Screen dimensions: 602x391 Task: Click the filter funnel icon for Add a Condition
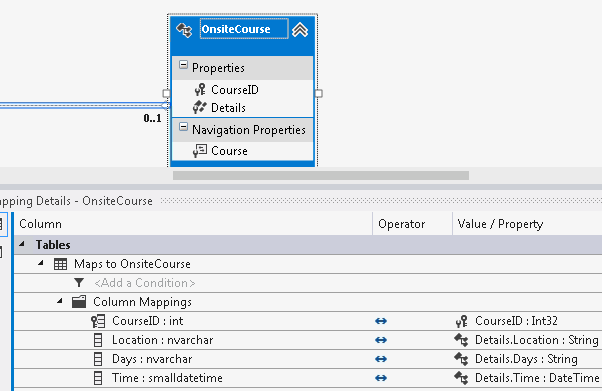[79, 283]
